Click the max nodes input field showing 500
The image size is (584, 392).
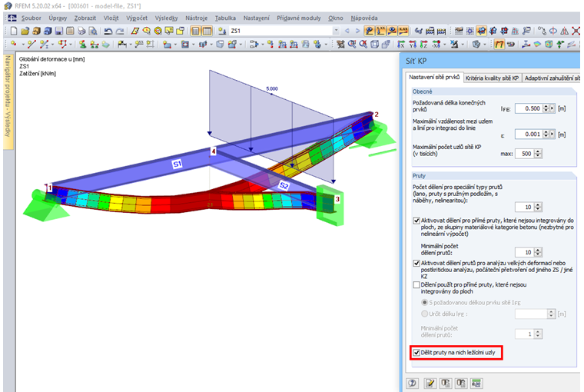[525, 154]
